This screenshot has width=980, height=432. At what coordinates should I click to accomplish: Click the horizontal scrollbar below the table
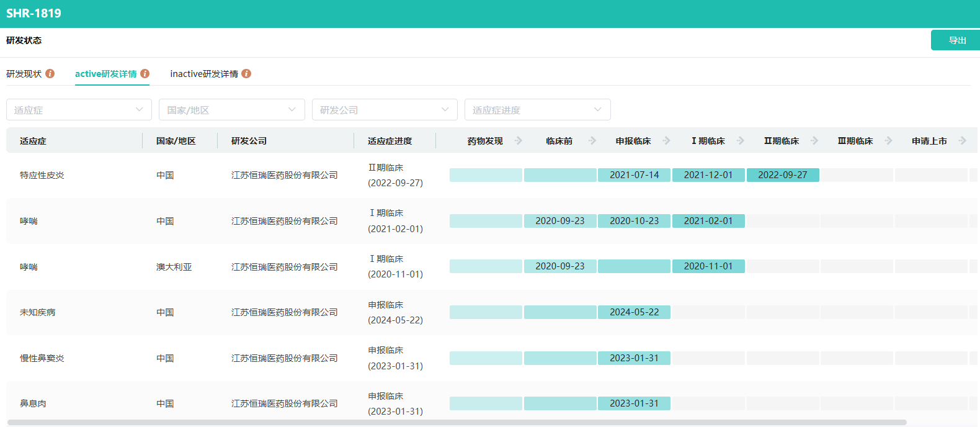pyautogui.click(x=457, y=423)
